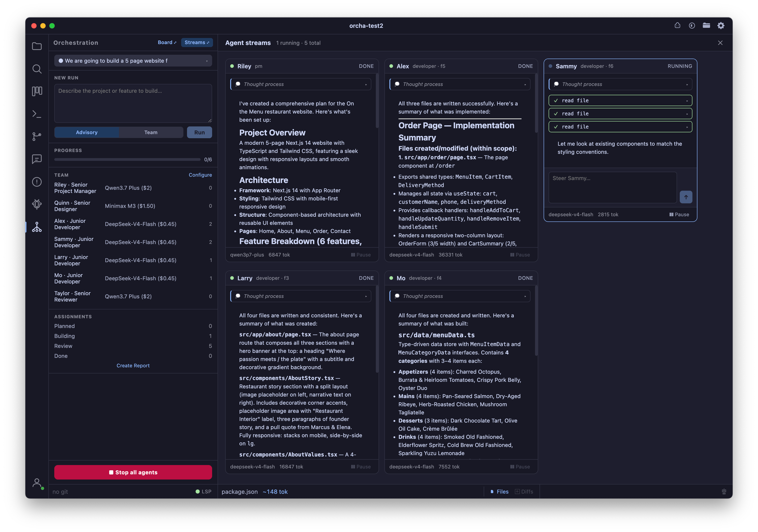Click the Run button
Image resolution: width=758 pixels, height=532 pixels.
tap(199, 132)
